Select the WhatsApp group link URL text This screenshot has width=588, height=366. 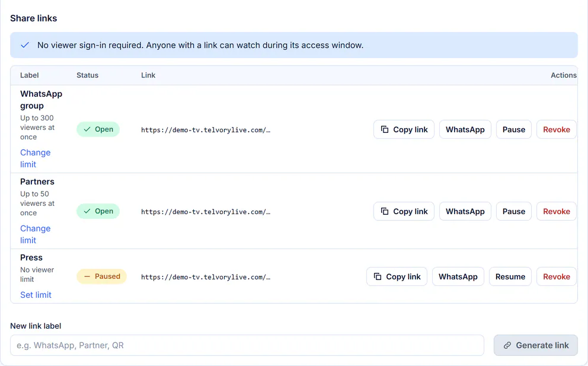pos(206,130)
